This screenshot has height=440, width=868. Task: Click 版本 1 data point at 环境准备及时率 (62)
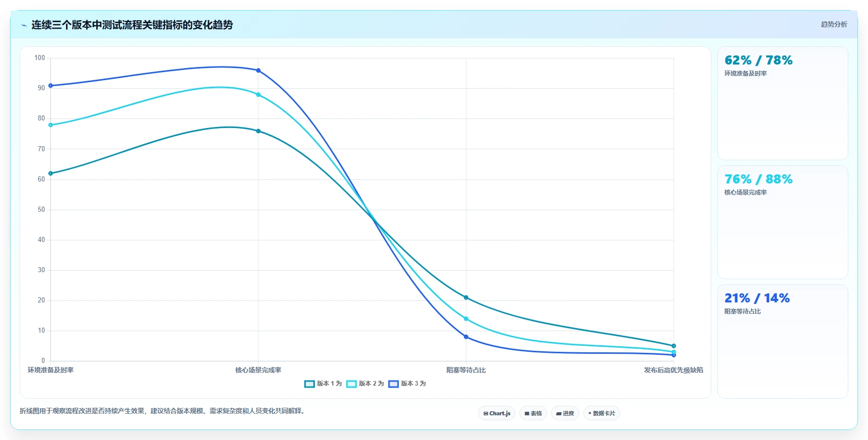[50, 173]
